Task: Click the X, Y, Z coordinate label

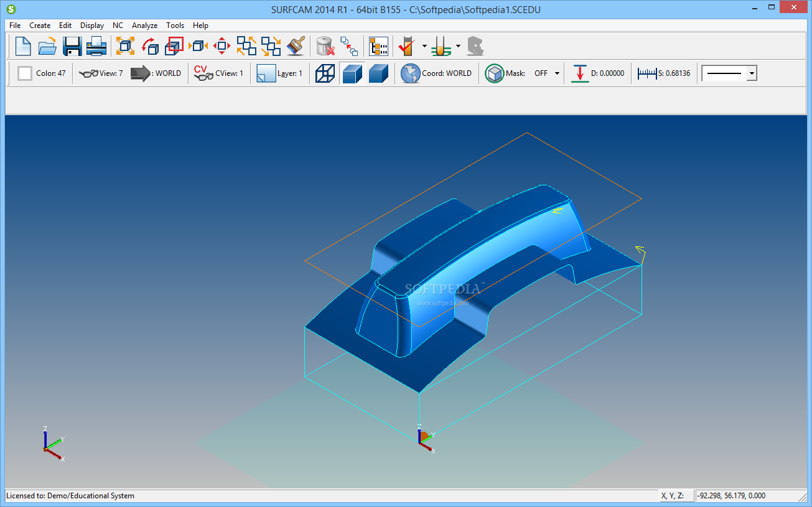Action: (672, 496)
